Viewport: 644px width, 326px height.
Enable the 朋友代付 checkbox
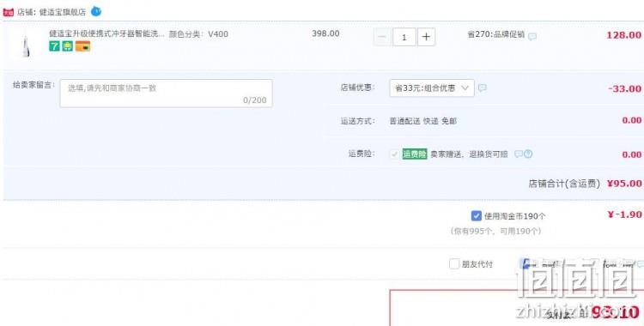coord(454,263)
